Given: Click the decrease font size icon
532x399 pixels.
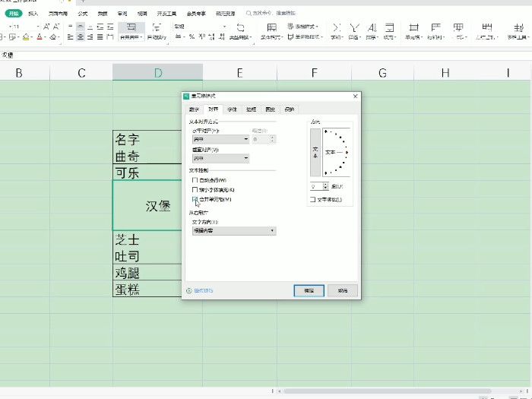Looking at the screenshot, I should click(x=56, y=27).
